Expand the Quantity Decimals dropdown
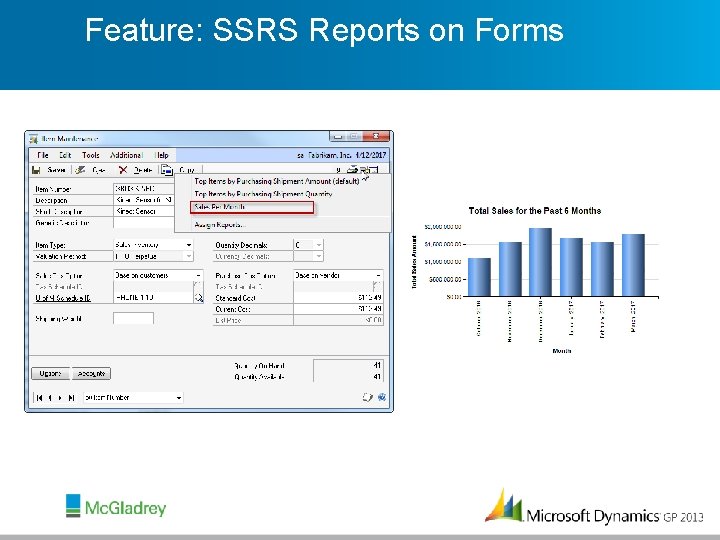The height and width of the screenshot is (540, 720). [319, 245]
